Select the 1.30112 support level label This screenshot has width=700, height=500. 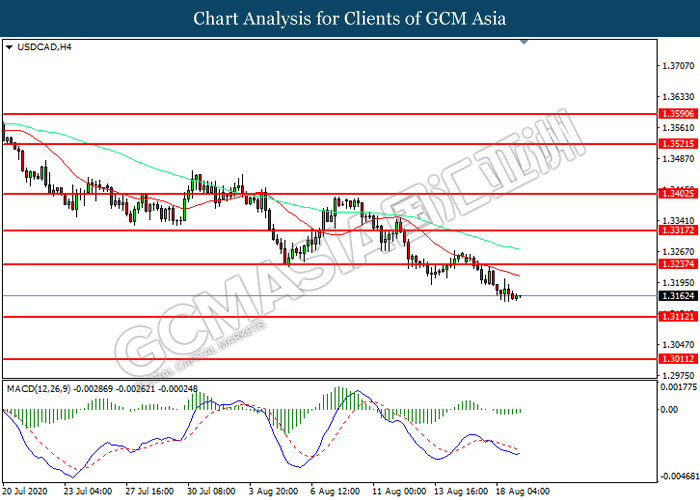(x=678, y=358)
